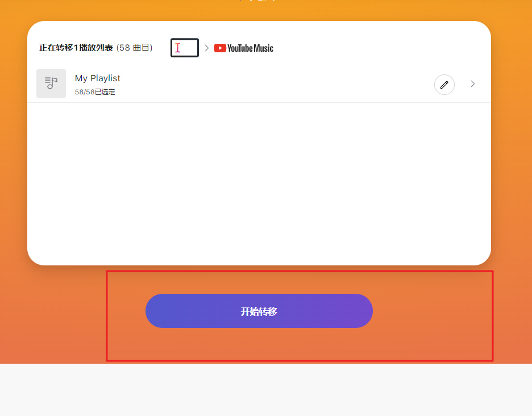
Task: Click the red YouTube play logo icon
Action: pos(220,48)
